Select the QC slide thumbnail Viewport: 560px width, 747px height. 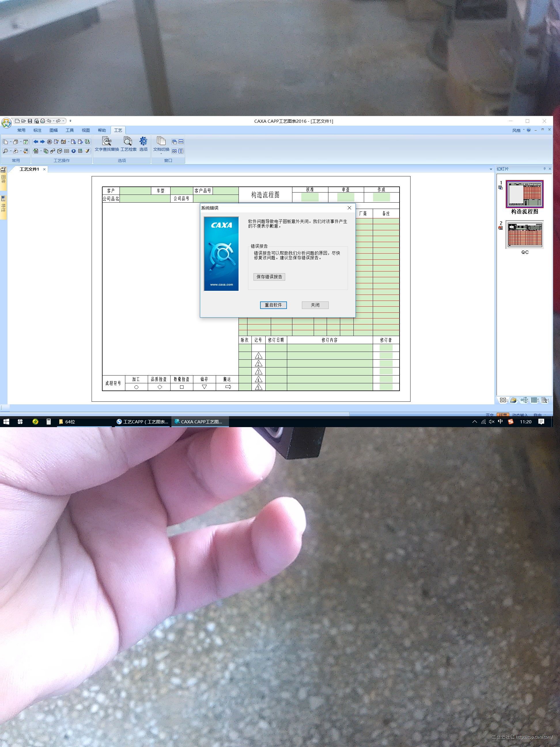[x=524, y=235]
